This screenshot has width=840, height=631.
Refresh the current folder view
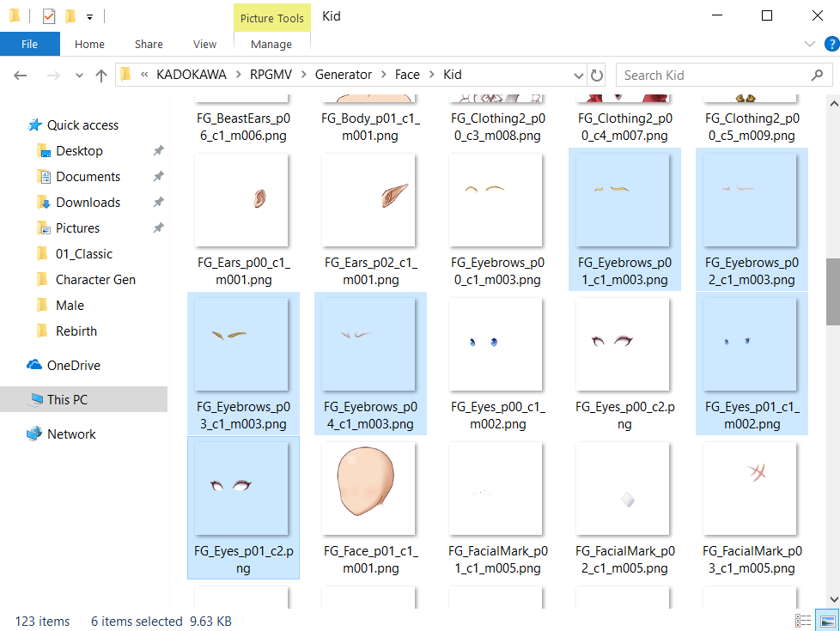pyautogui.click(x=597, y=76)
